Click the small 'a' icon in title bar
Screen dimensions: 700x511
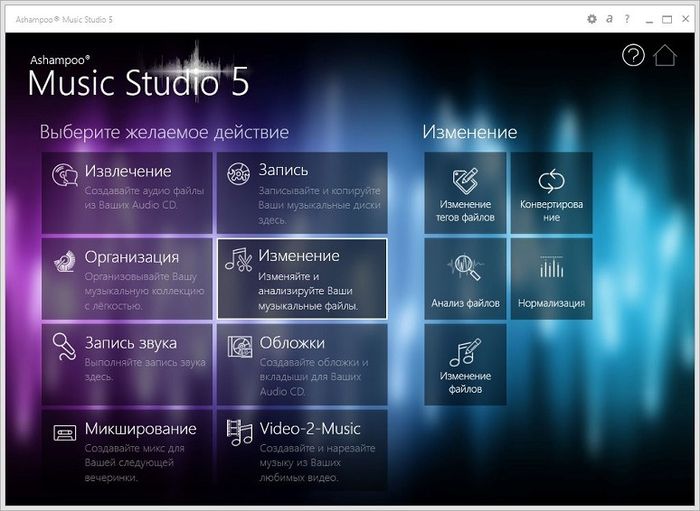click(x=608, y=19)
